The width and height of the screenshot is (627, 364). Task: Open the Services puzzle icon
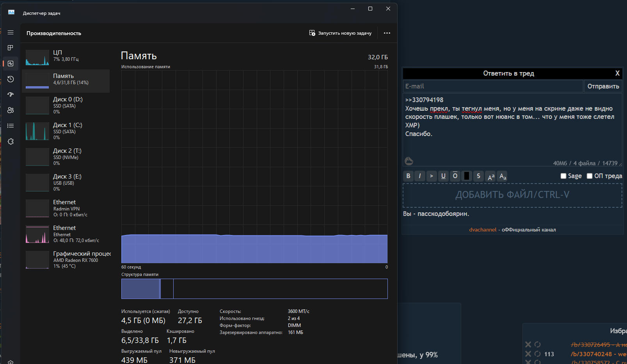point(11,141)
